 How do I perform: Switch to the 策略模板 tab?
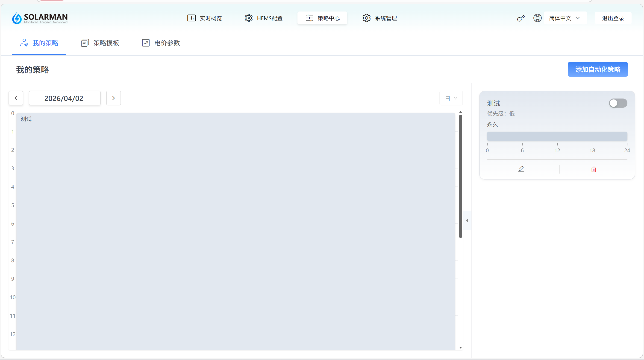[x=100, y=43]
